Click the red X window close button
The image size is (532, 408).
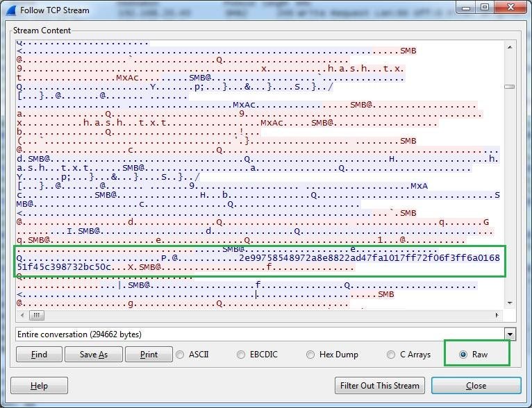click(x=510, y=8)
